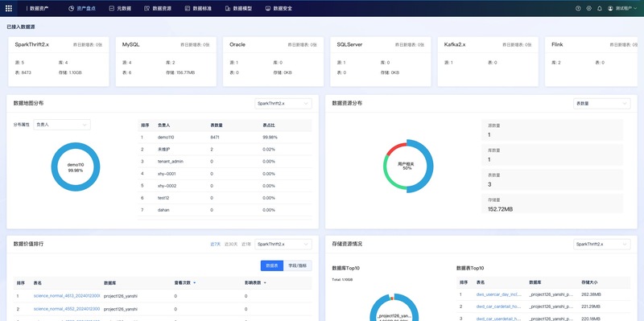Click the 表数量 statistic box showing 3
The width and height of the screenshot is (644, 321).
coord(552,179)
